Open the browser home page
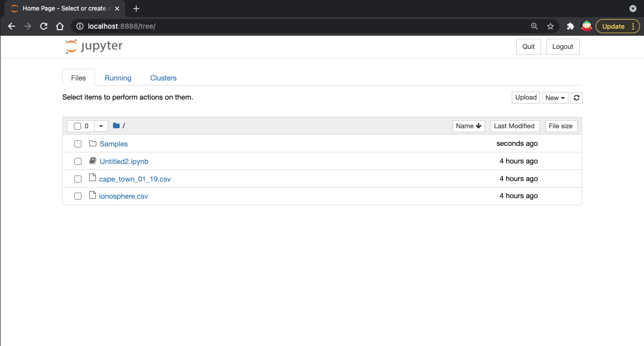644x346 pixels. click(x=60, y=26)
